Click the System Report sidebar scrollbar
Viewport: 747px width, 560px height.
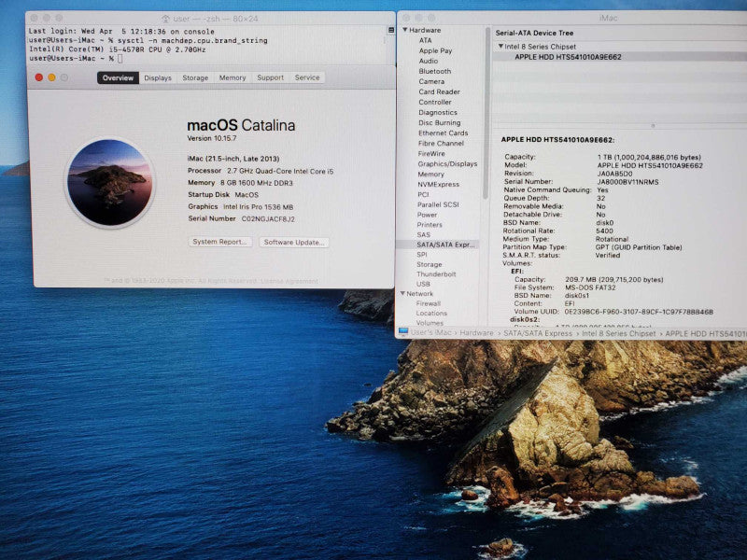click(x=486, y=113)
